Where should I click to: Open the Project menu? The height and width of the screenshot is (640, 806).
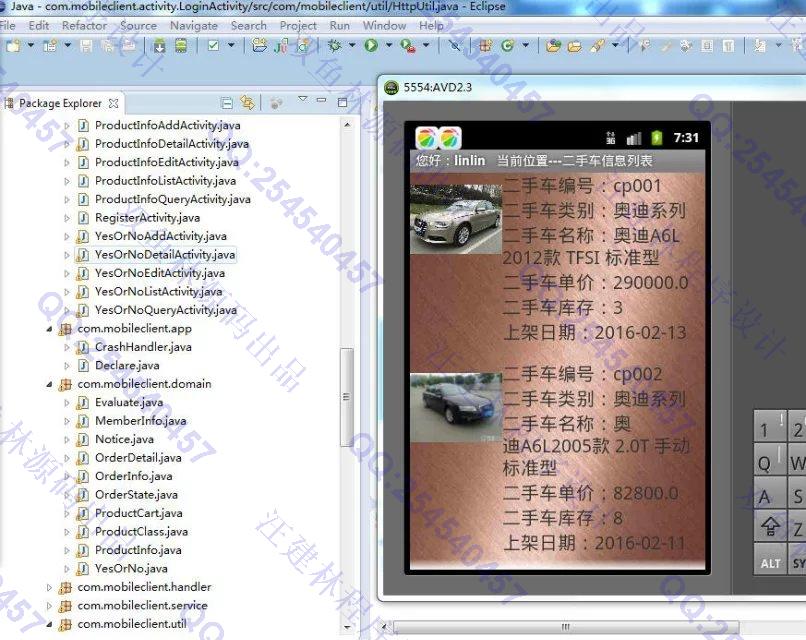298,25
